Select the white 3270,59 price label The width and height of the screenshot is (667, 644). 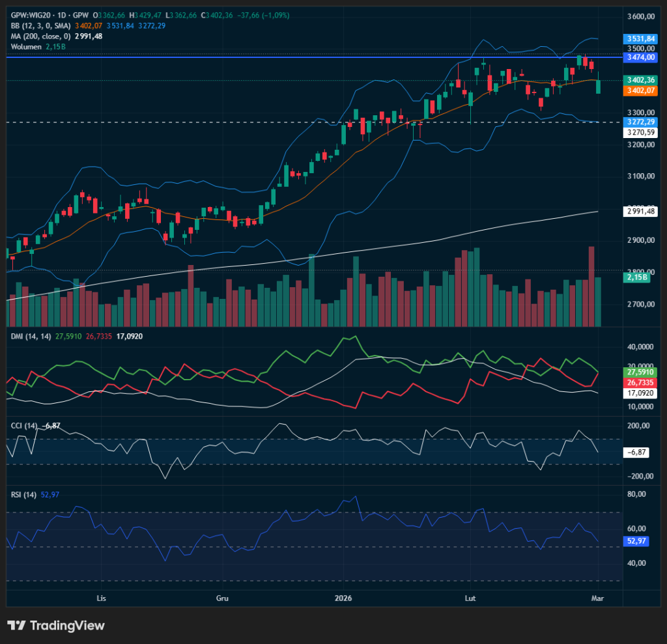(639, 132)
